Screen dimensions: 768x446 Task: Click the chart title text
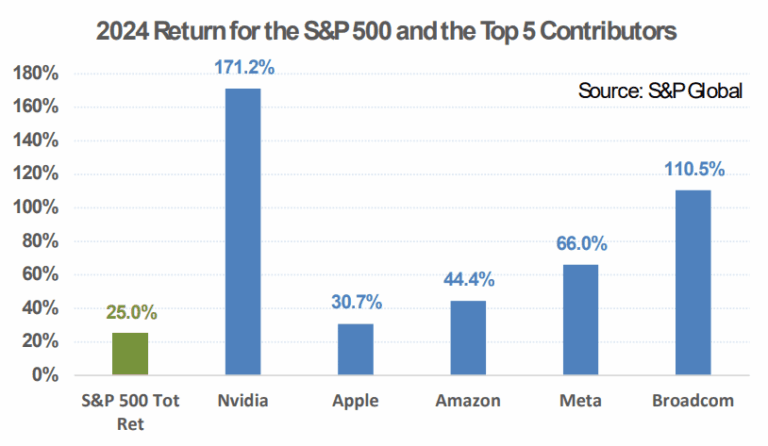(385, 31)
